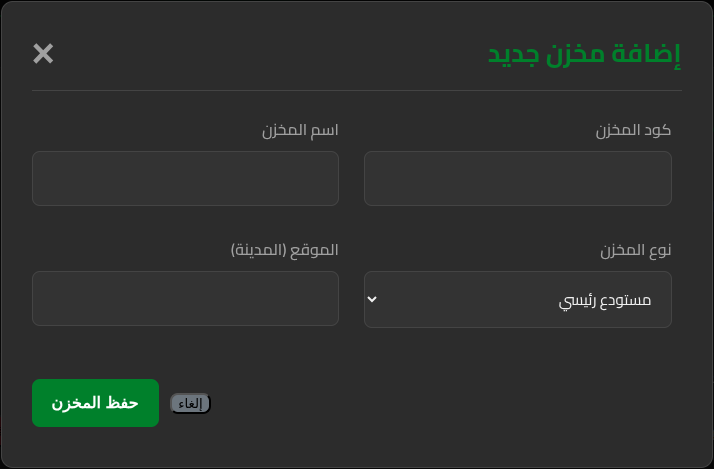
Task: Close the add warehouse dialog with X
Action: [x=43, y=54]
